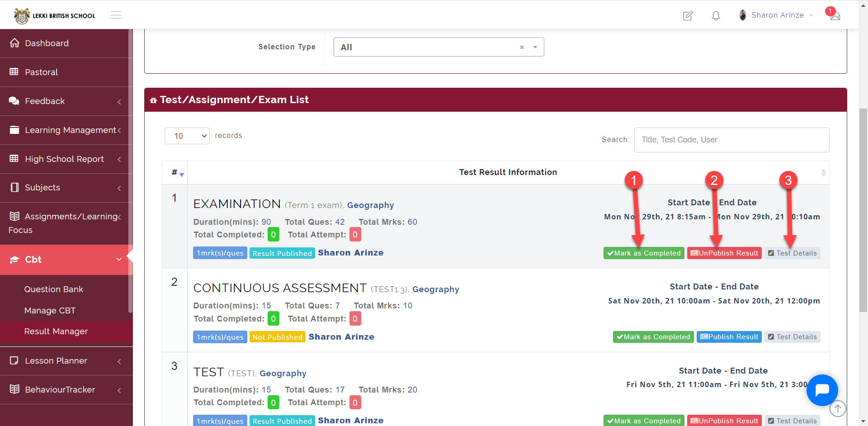This screenshot has width=868, height=426.
Task: Click Geography link in EXAMINATION row
Action: tap(370, 205)
